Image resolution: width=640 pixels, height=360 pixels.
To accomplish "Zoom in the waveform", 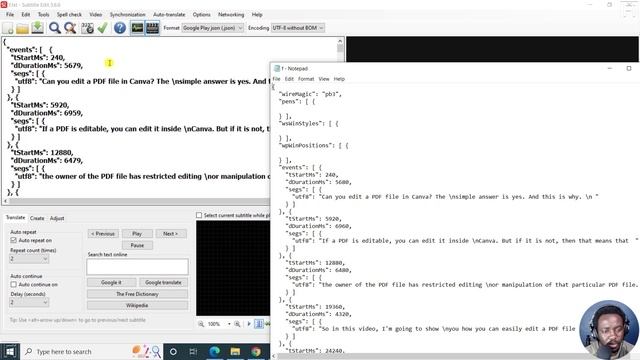I will click(x=237, y=324).
